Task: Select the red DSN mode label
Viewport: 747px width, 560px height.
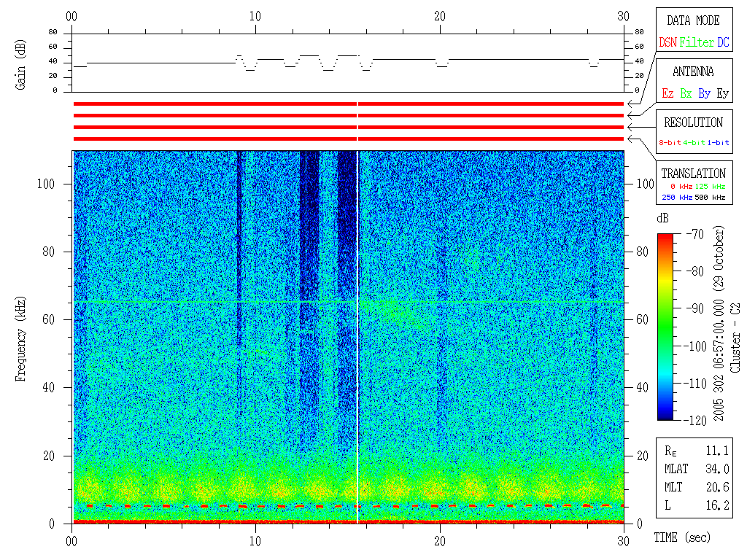Action: pos(667,42)
